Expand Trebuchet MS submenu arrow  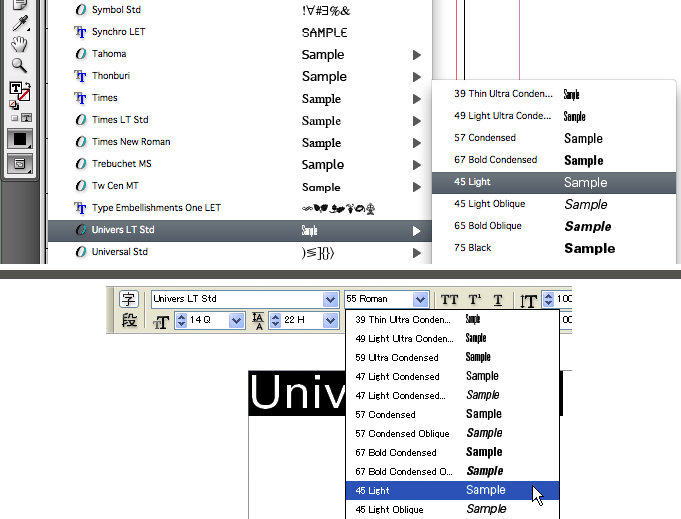pos(417,165)
